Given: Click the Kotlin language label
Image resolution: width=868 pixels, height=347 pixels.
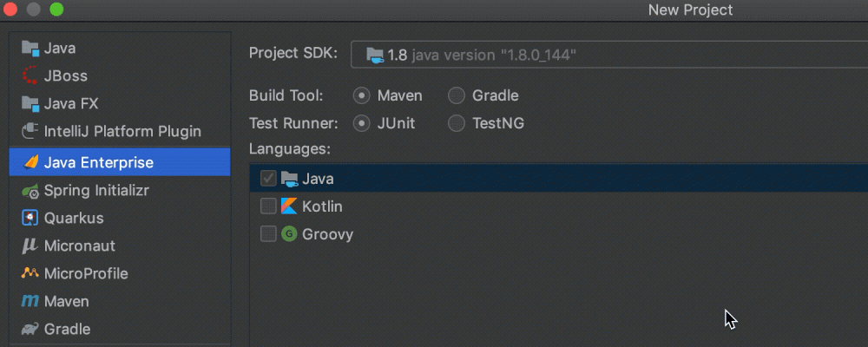Looking at the screenshot, I should click(322, 206).
